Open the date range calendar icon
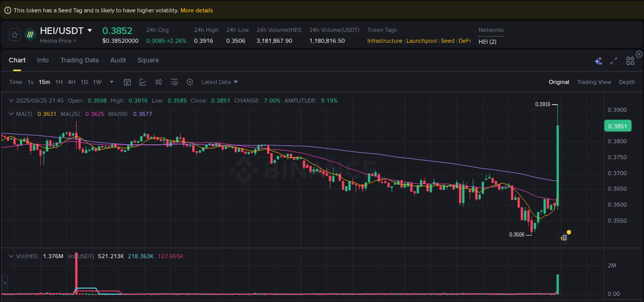The height and width of the screenshot is (302, 644). (127, 81)
